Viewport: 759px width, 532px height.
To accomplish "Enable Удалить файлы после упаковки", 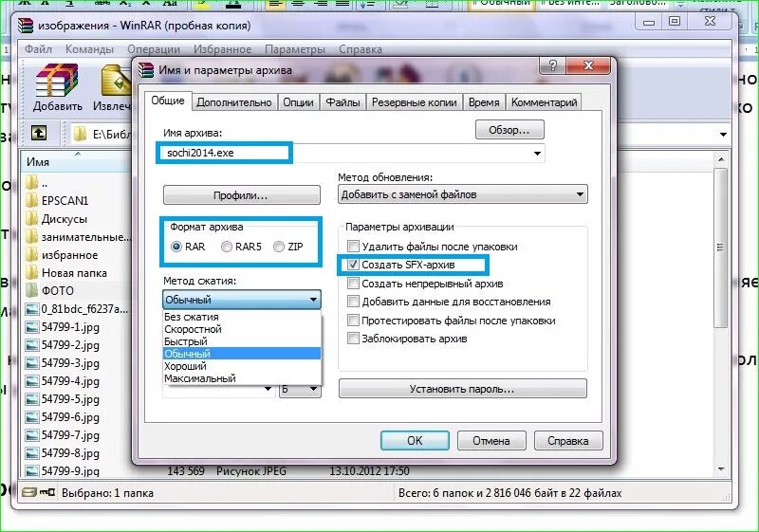I will [x=353, y=247].
